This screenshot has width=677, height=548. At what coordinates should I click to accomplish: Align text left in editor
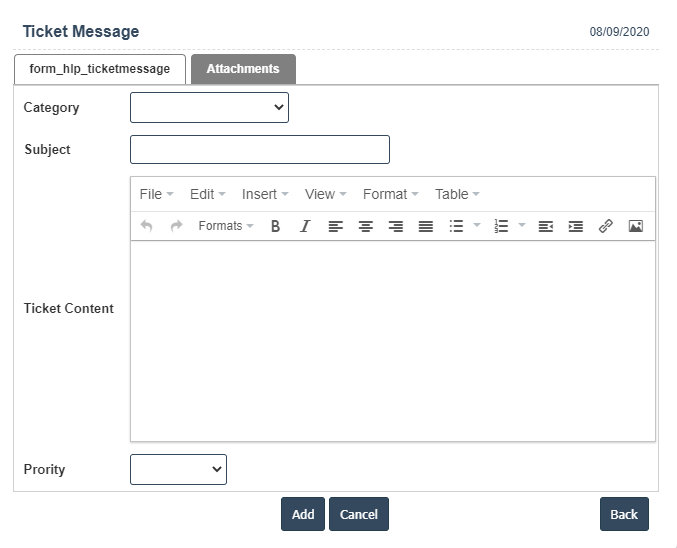pyautogui.click(x=336, y=226)
